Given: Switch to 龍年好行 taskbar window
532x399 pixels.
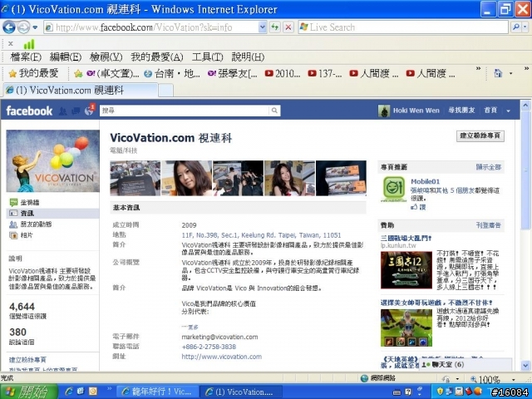Looking at the screenshot, I should coord(156,392).
